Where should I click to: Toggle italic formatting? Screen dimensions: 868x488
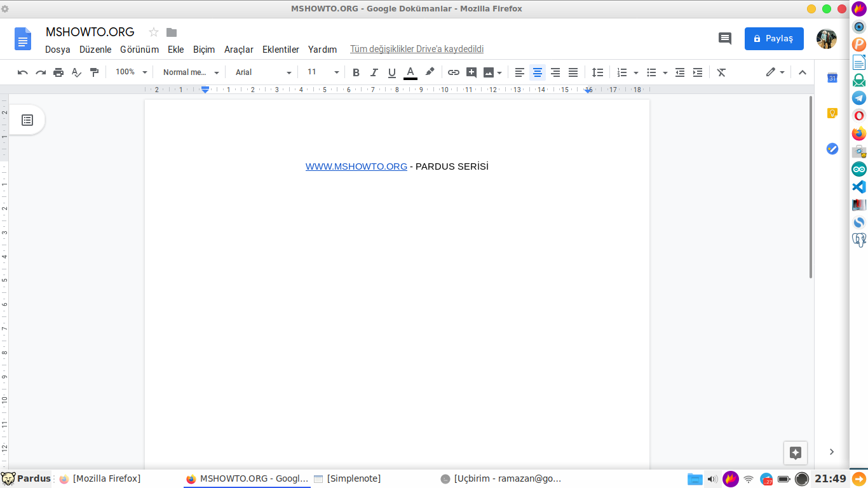374,72
